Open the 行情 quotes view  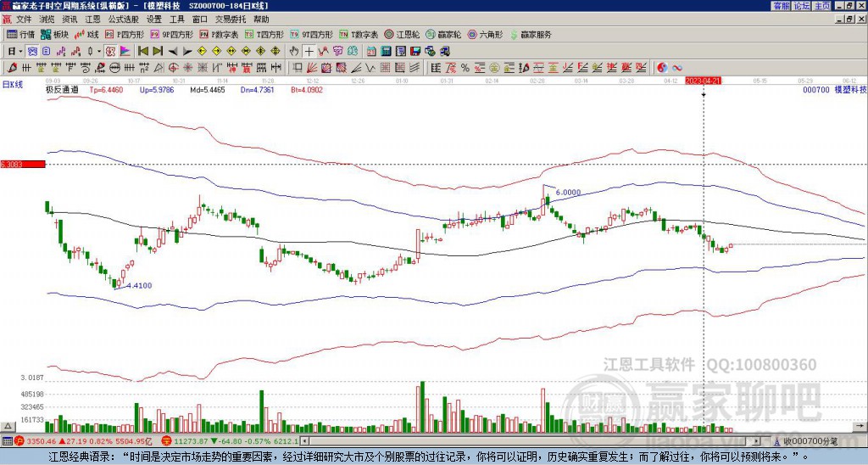click(x=20, y=34)
